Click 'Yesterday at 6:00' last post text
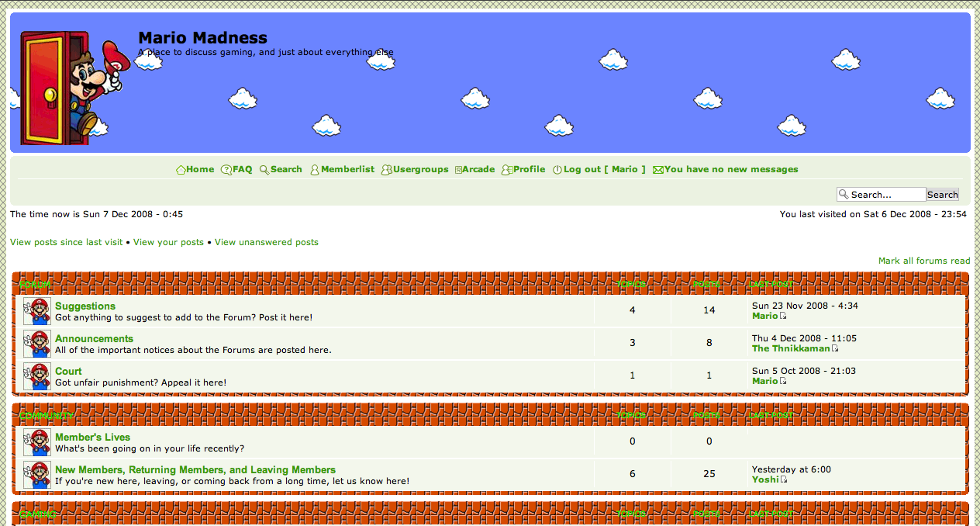Screen dimensions: 980x526 (x=792, y=469)
